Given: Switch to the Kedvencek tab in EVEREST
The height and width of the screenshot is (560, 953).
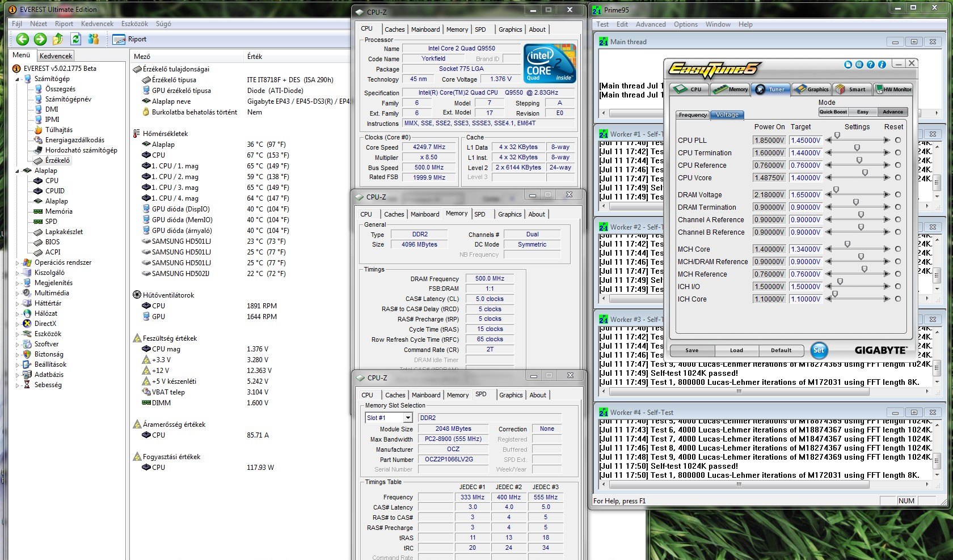Looking at the screenshot, I should click(x=56, y=56).
